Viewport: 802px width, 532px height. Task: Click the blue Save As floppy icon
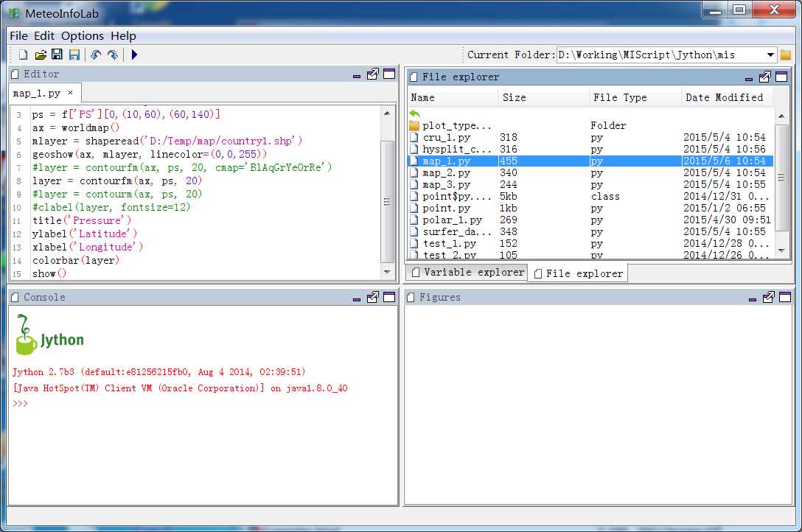click(x=74, y=55)
